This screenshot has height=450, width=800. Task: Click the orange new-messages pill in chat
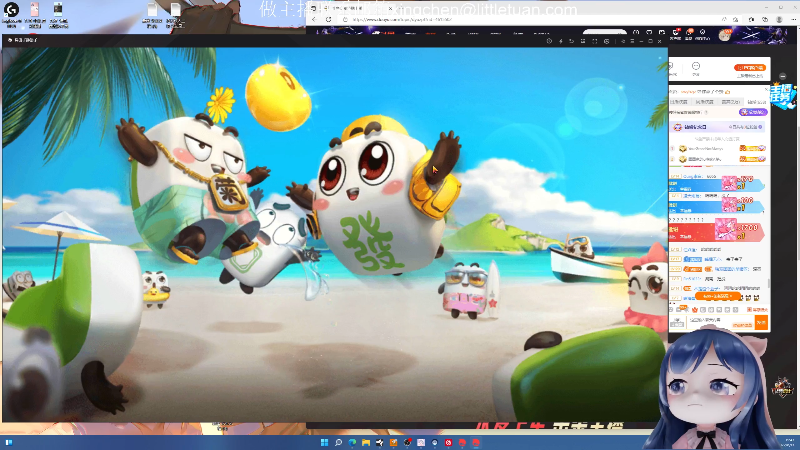tap(717, 296)
